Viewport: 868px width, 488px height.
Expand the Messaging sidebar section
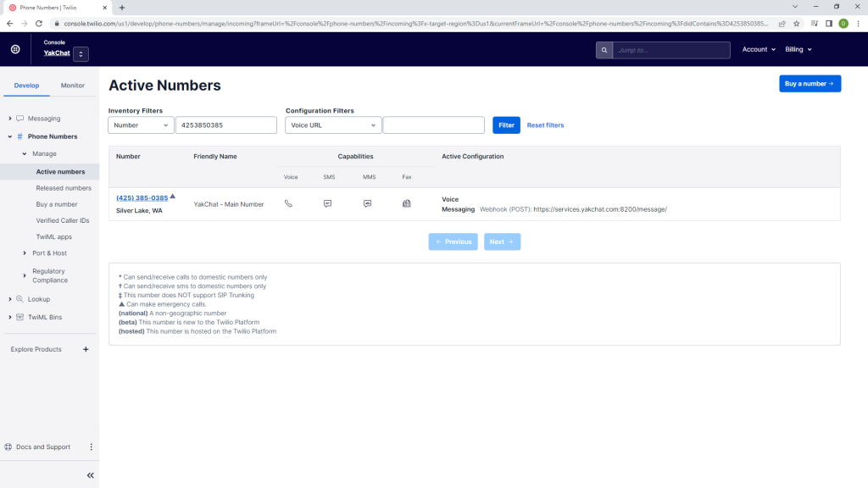point(9,119)
